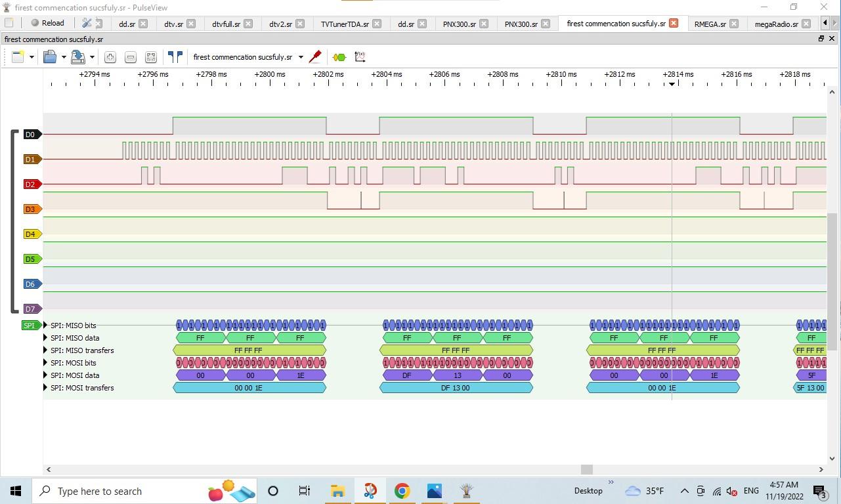This screenshot has height=504, width=841.
Task: Click the save capture icon
Action: (78, 57)
